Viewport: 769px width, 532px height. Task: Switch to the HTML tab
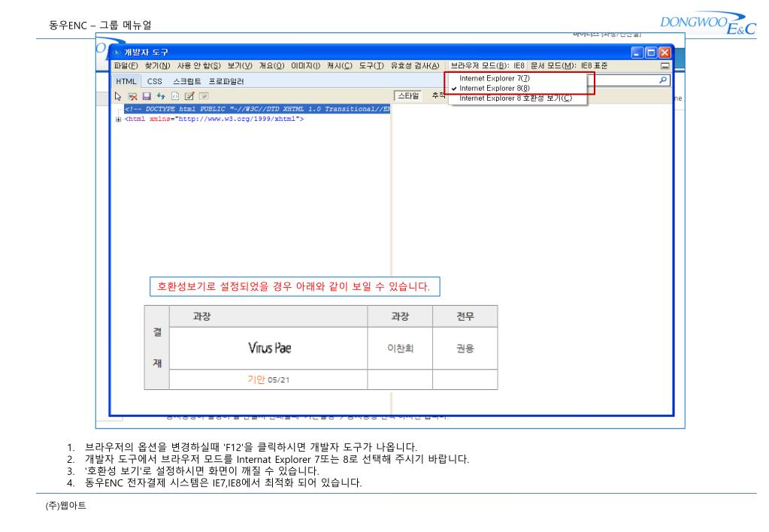pos(126,81)
